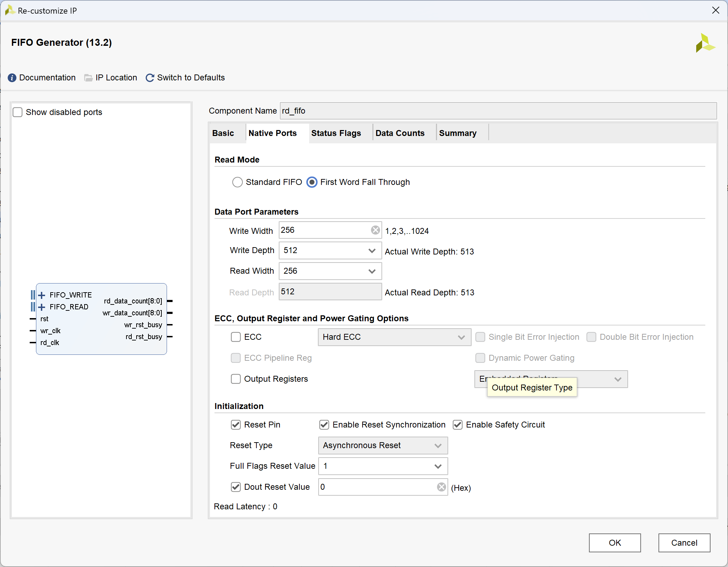Check the Output Registers checkbox

(236, 379)
